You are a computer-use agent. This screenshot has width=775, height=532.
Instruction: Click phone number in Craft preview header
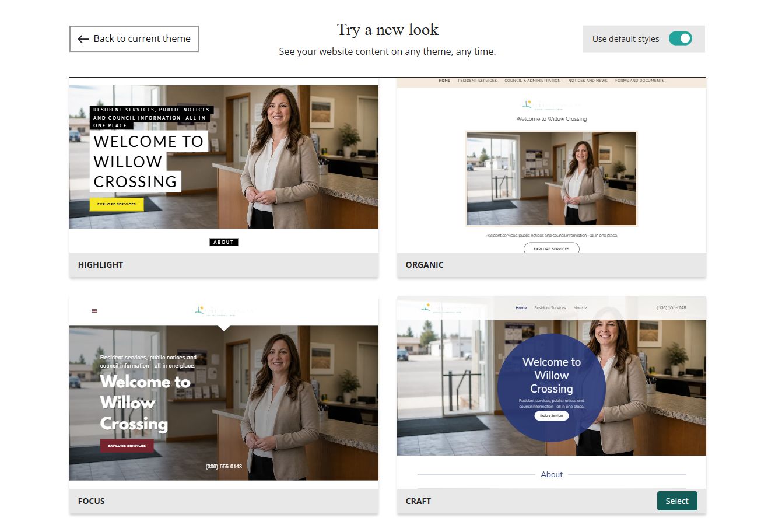click(671, 307)
